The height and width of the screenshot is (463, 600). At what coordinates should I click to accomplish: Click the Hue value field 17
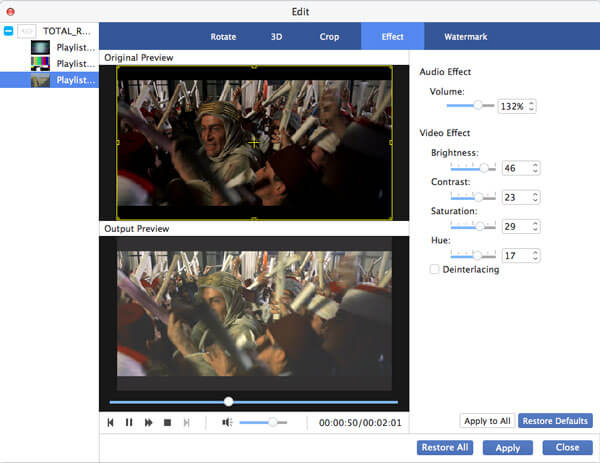(517, 255)
